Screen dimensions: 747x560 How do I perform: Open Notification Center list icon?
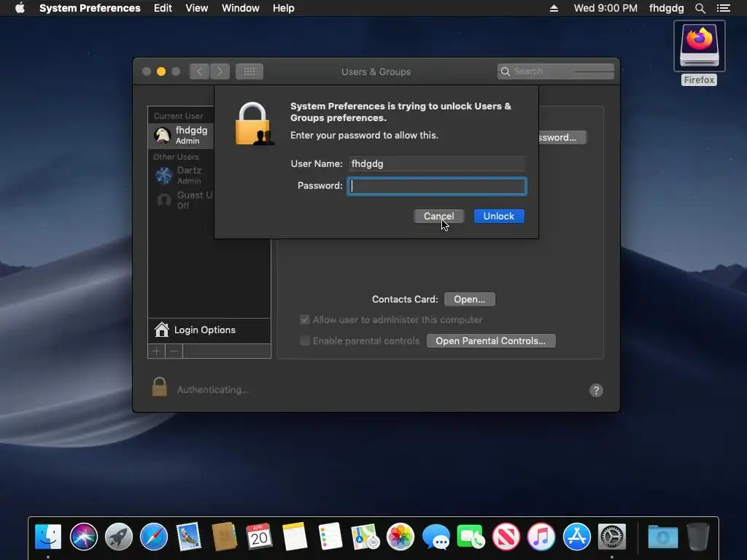(x=724, y=8)
